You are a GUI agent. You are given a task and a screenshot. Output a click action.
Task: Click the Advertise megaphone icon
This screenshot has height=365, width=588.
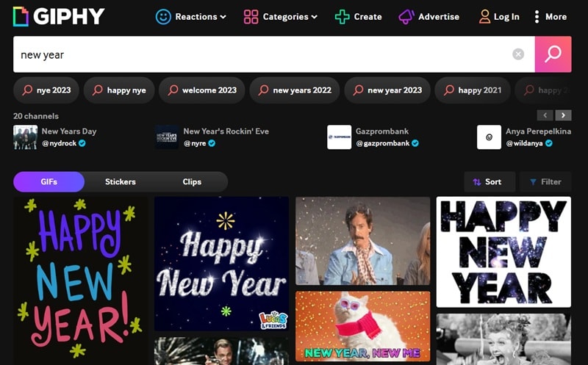[406, 17]
